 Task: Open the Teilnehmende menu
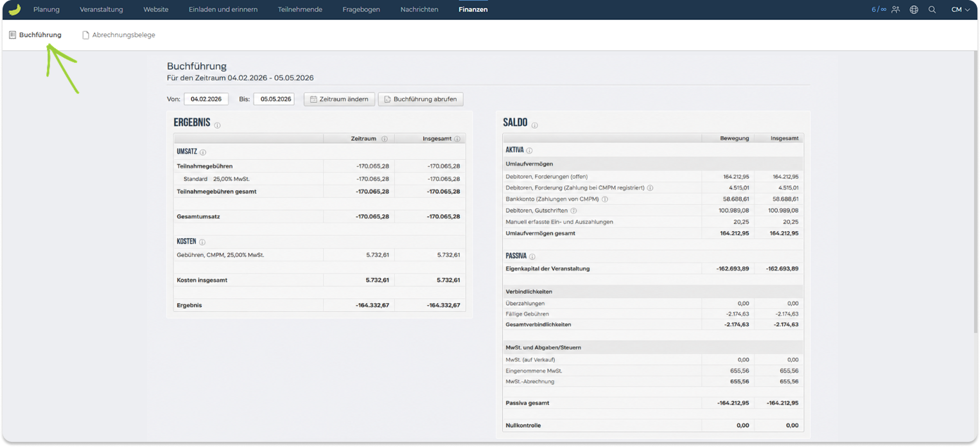point(300,10)
